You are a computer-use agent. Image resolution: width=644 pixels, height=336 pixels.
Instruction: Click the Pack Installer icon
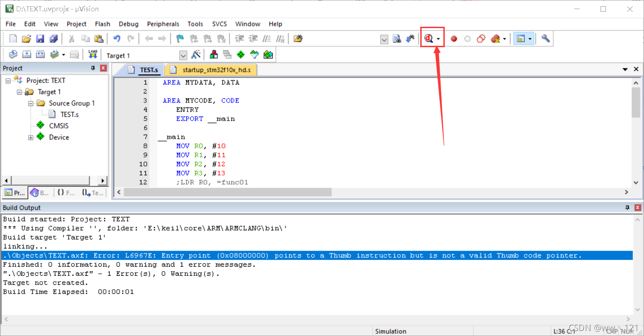[268, 55]
